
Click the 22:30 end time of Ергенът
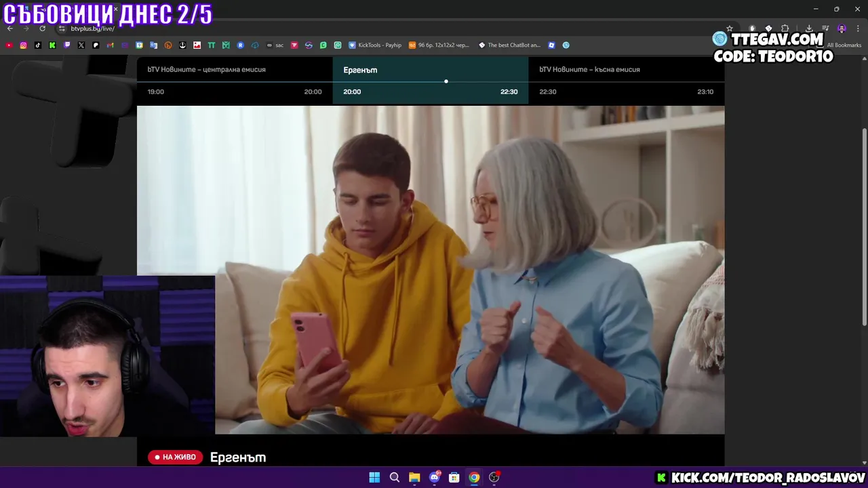[509, 91]
